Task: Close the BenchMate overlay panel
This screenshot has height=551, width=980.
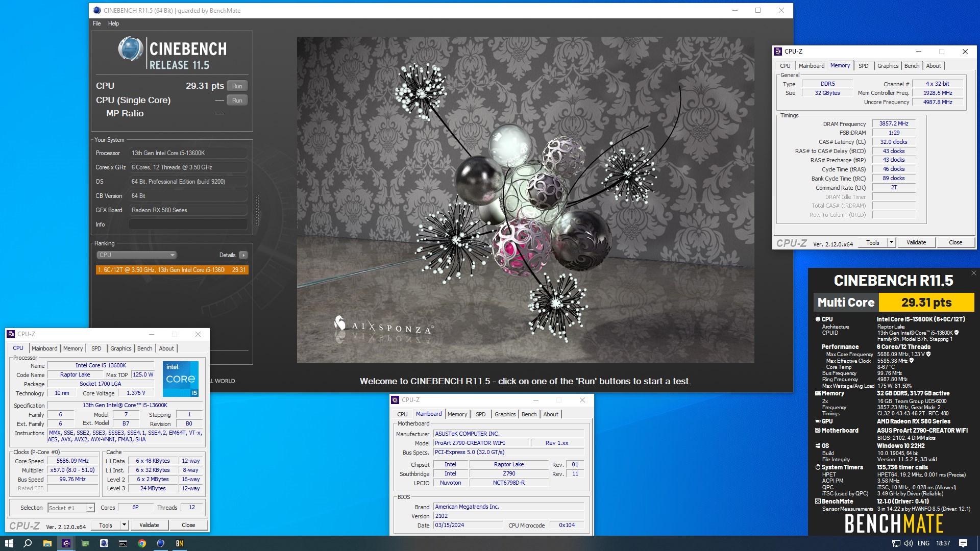Action: [973, 273]
